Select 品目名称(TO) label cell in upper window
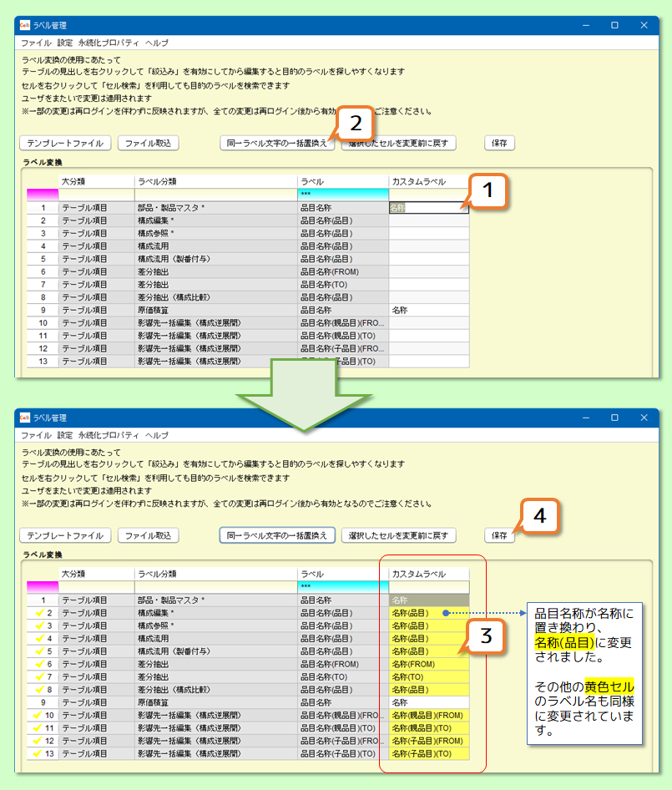Viewport: 672px width, 790px height. [x=342, y=285]
